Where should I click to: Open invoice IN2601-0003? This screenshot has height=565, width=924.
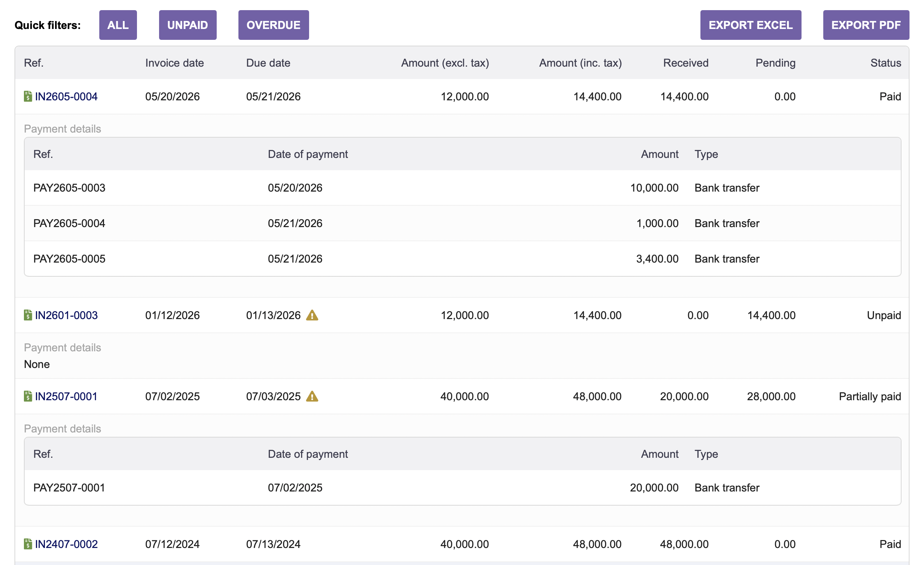click(66, 315)
